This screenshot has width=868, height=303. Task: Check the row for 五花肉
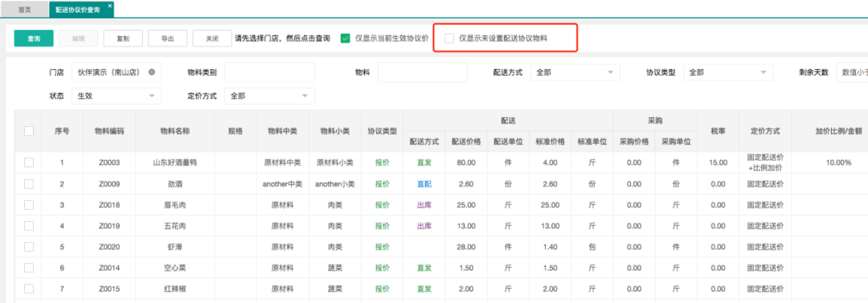tap(29, 226)
